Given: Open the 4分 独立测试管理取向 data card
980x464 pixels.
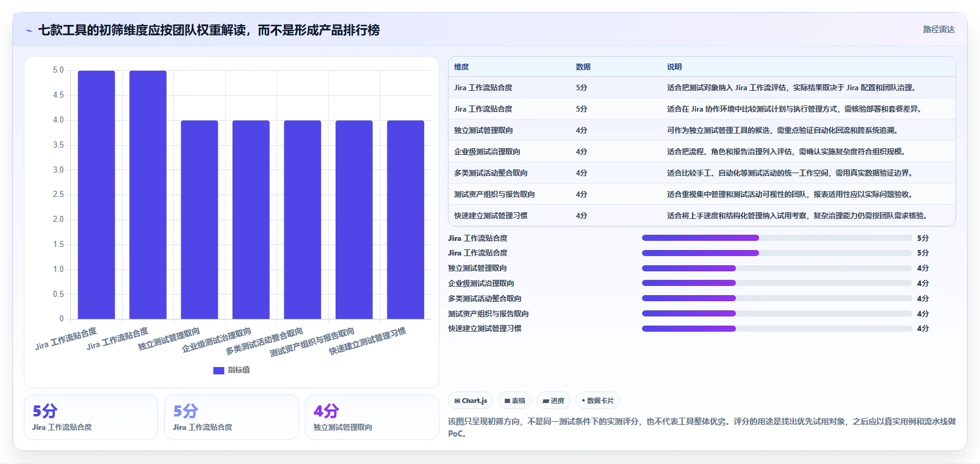Looking at the screenshot, I should tap(372, 417).
